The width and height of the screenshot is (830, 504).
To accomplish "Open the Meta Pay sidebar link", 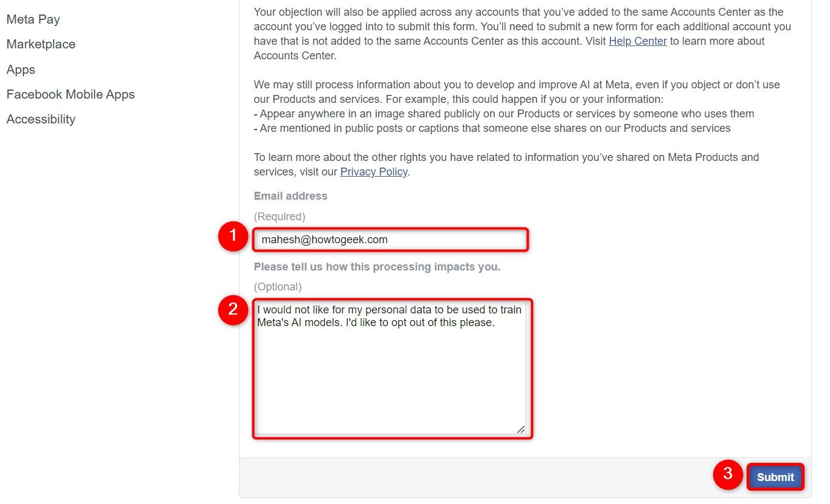I will (x=33, y=19).
